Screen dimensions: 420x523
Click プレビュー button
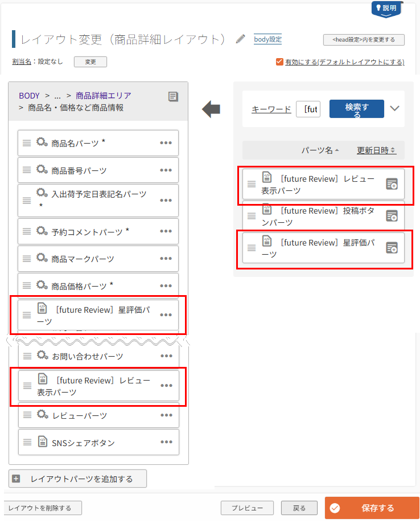pos(247,508)
